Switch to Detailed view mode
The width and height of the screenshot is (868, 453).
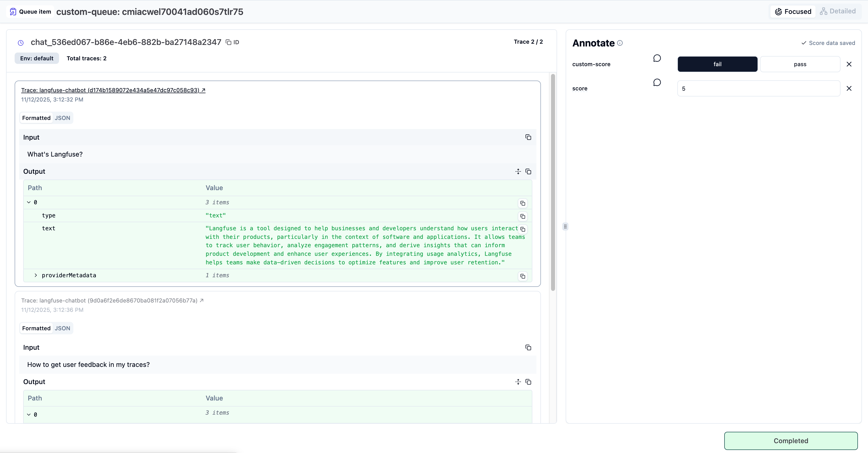point(838,11)
